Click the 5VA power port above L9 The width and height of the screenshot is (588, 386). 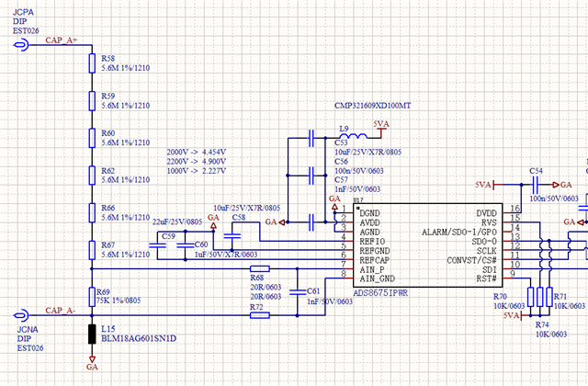(381, 128)
